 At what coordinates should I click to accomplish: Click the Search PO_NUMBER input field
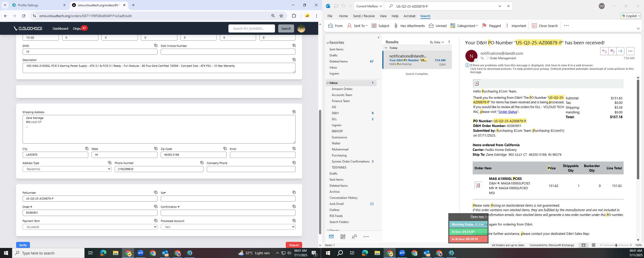tap(252, 28)
